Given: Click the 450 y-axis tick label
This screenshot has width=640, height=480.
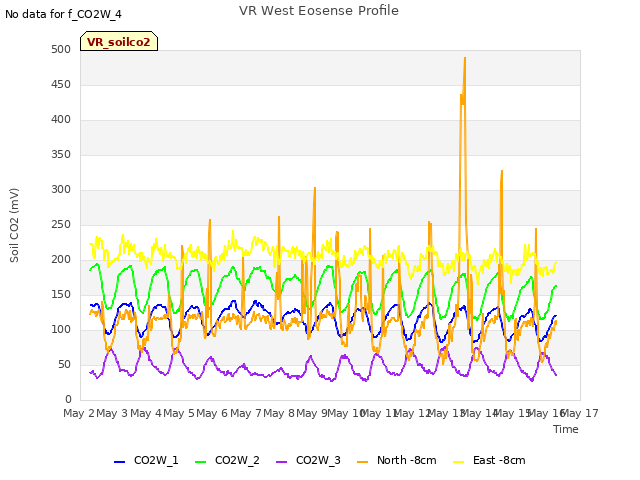Looking at the screenshot, I should 61,84.
